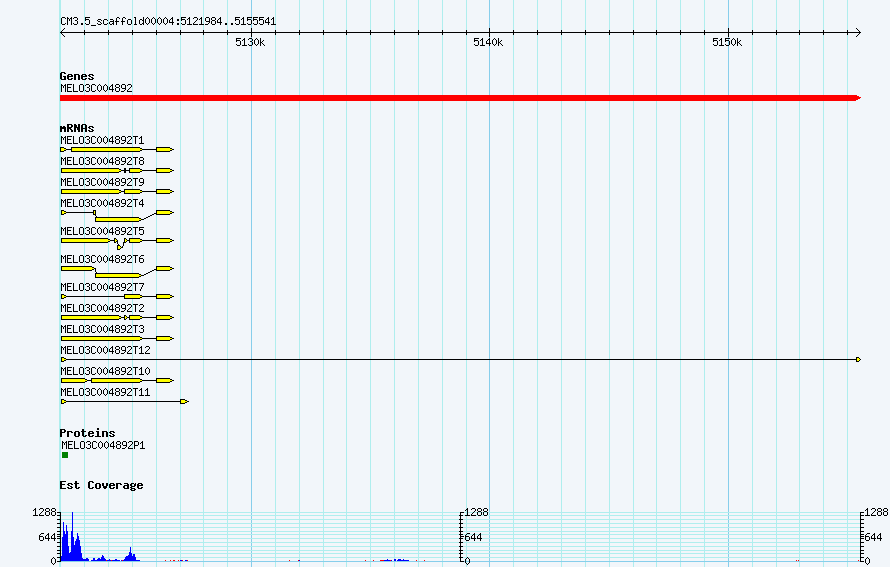This screenshot has width=890, height=567.
Task: Click the MELO3C004892 red gene bar
Action: [x=460, y=98]
